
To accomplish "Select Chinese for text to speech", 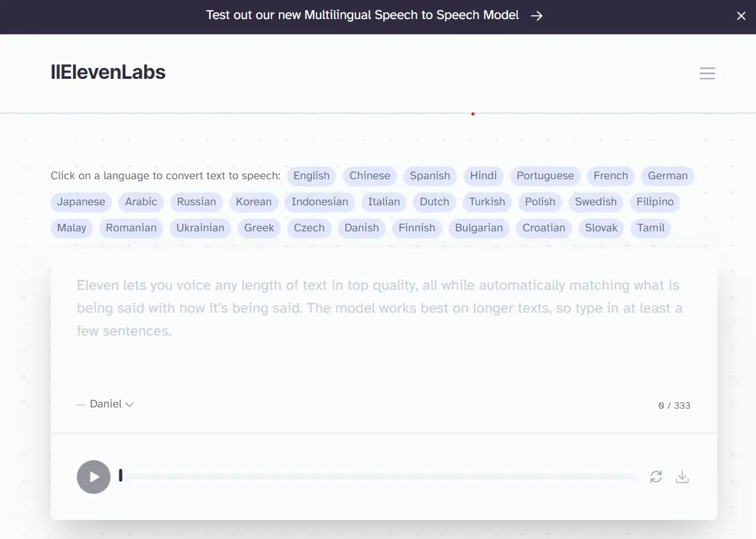I will pyautogui.click(x=370, y=175).
